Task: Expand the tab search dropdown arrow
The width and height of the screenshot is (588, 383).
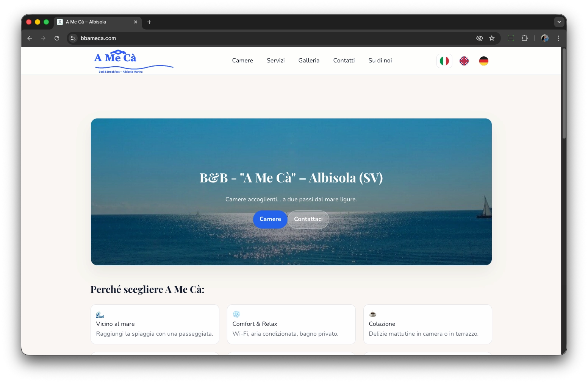Action: (559, 22)
